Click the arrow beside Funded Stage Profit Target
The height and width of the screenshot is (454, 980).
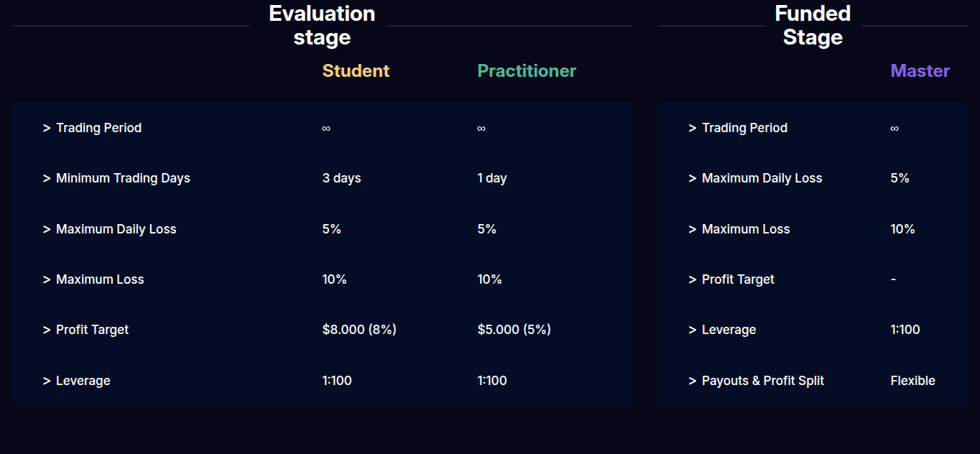pyautogui.click(x=693, y=280)
